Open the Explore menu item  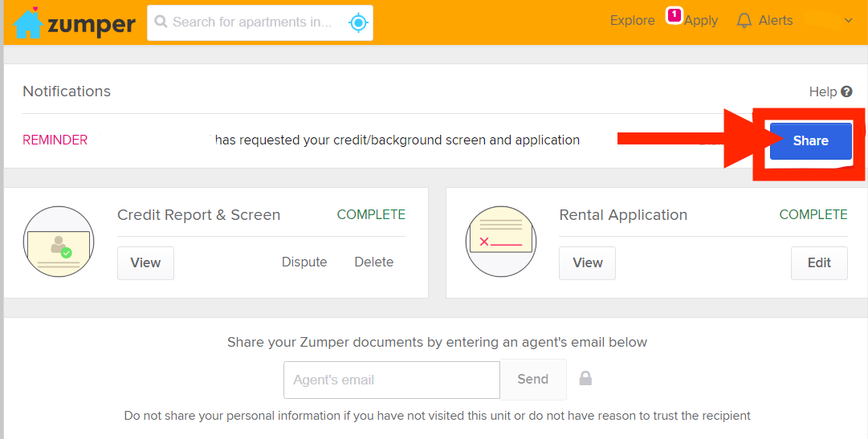[x=632, y=21]
